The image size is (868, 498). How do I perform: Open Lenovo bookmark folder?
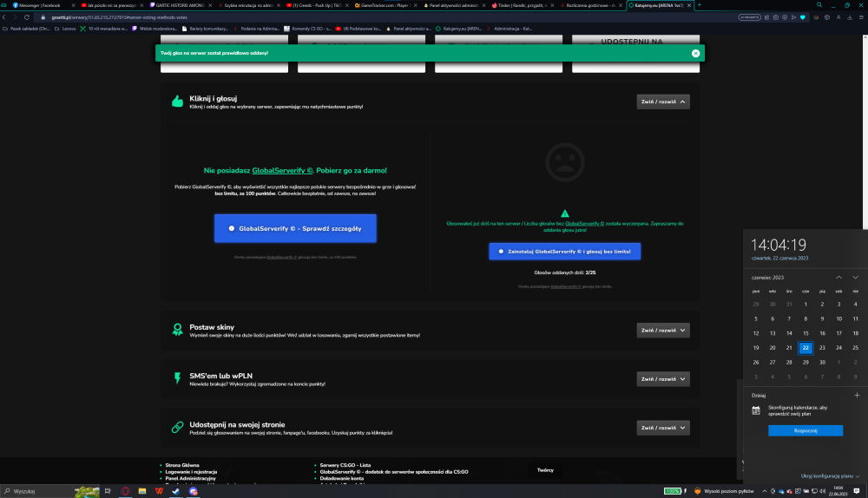click(65, 29)
